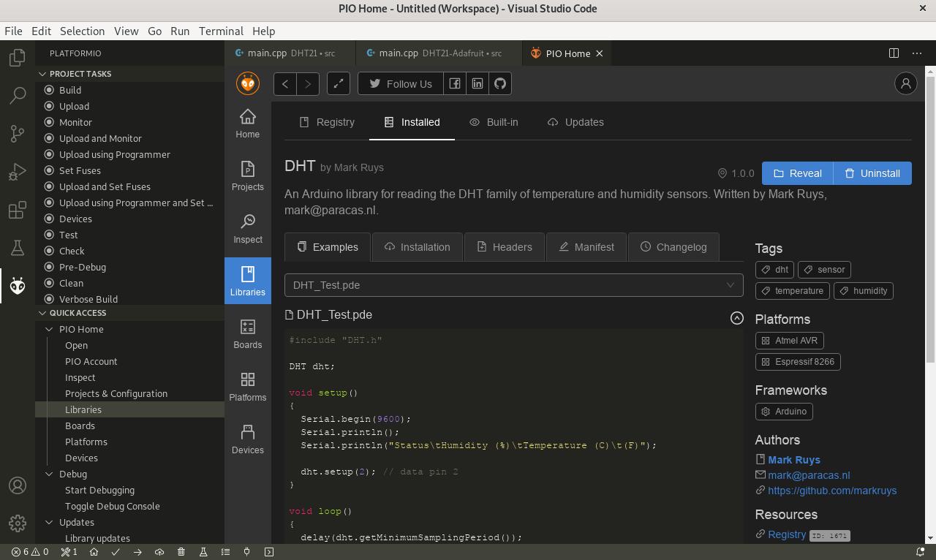Viewport: 936px width, 560px height.
Task: Uninstall the DHT library
Action: point(872,173)
